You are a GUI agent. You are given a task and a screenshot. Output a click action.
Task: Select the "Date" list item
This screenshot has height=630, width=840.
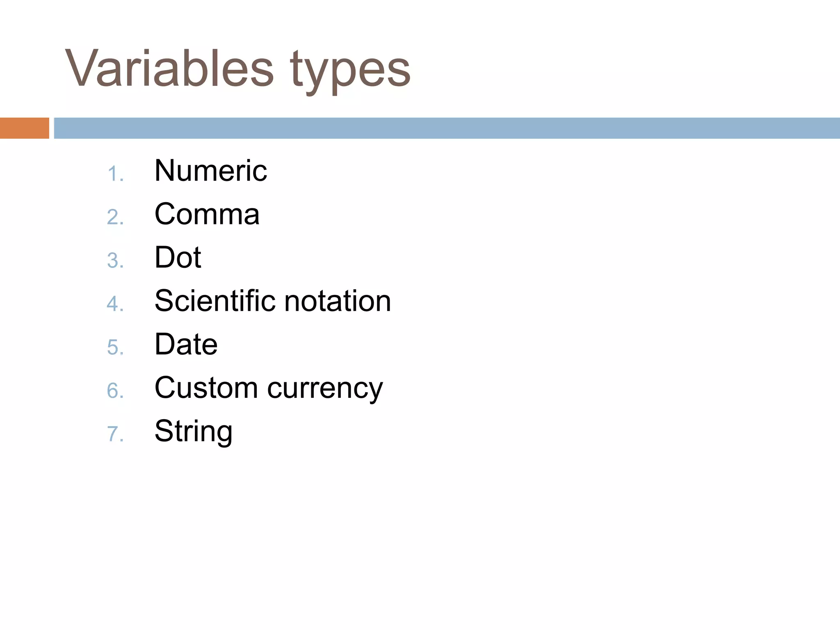coord(186,344)
